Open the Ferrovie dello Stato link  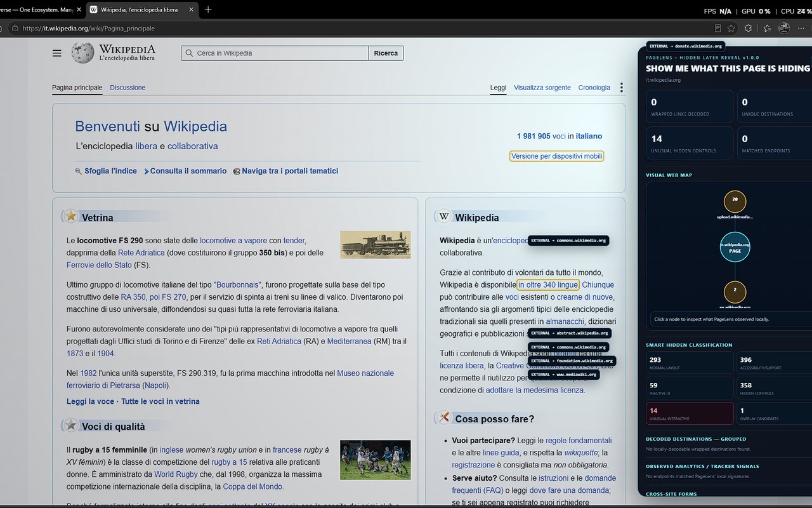tap(99, 265)
